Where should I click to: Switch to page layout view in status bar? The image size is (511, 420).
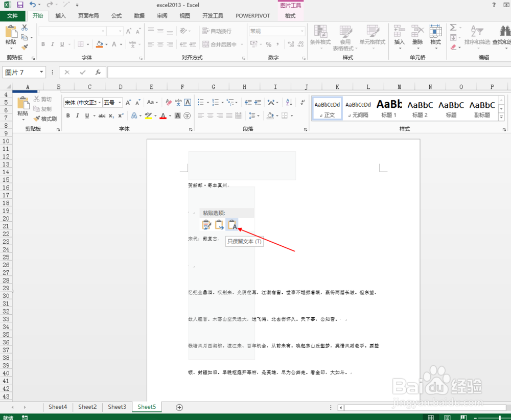[447, 417]
